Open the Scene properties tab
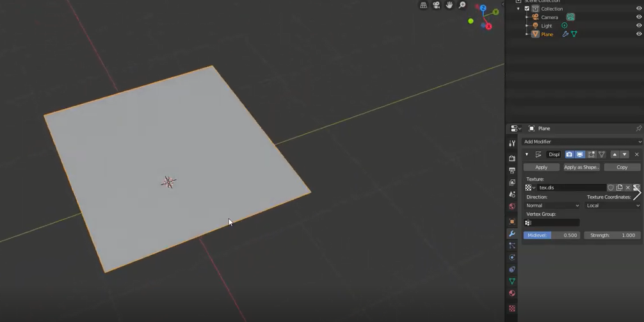 [x=511, y=194]
